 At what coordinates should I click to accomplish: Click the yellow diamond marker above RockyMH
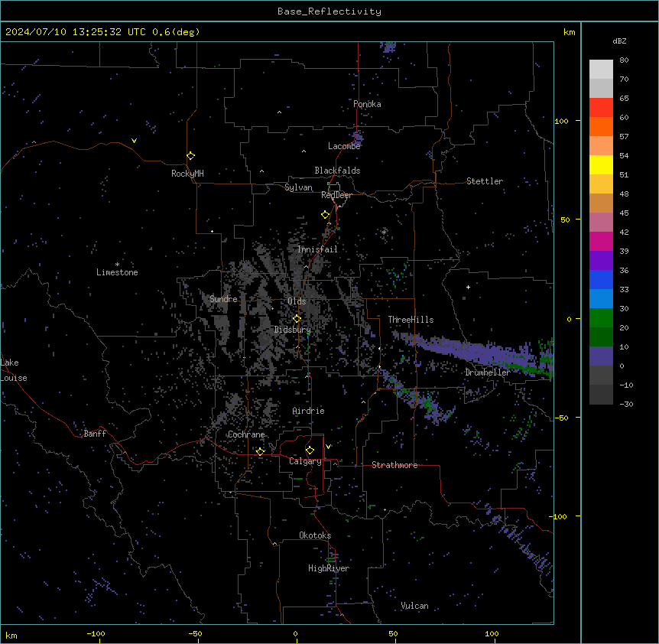pyautogui.click(x=191, y=155)
